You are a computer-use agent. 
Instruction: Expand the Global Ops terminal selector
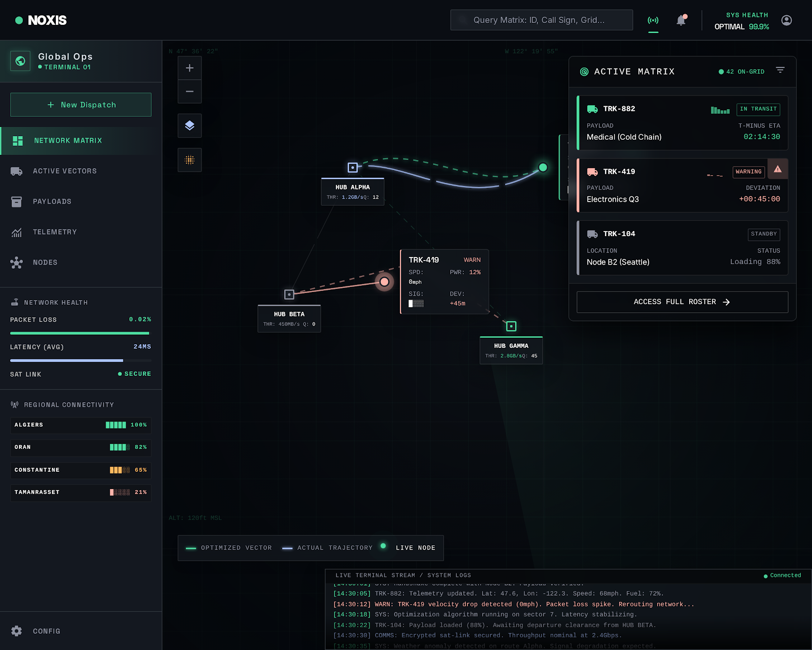tap(81, 61)
